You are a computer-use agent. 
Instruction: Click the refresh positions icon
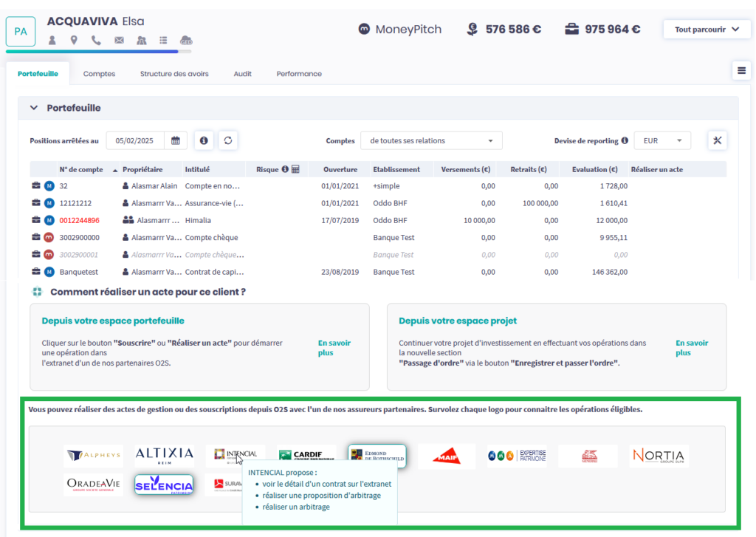point(228,140)
